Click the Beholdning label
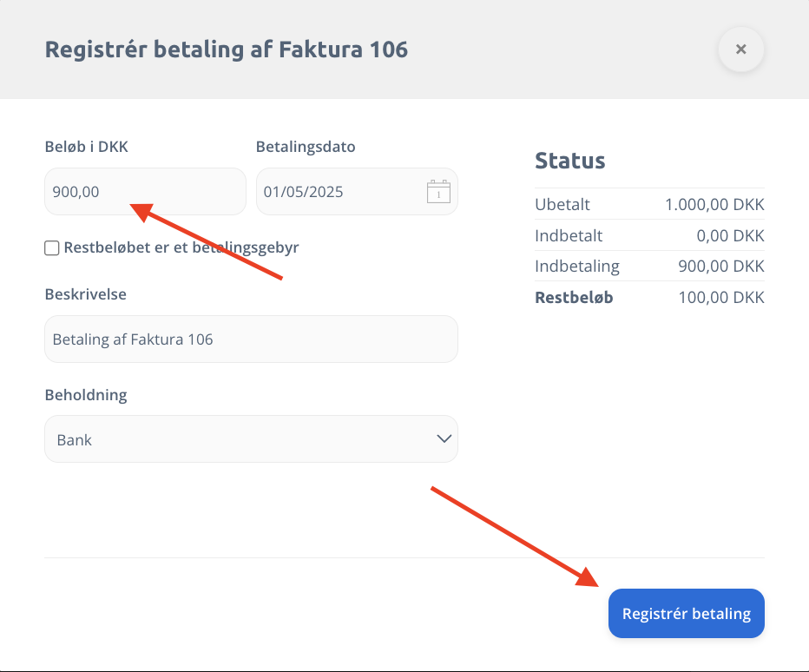Viewport: 809px width, 672px height. 86,395
